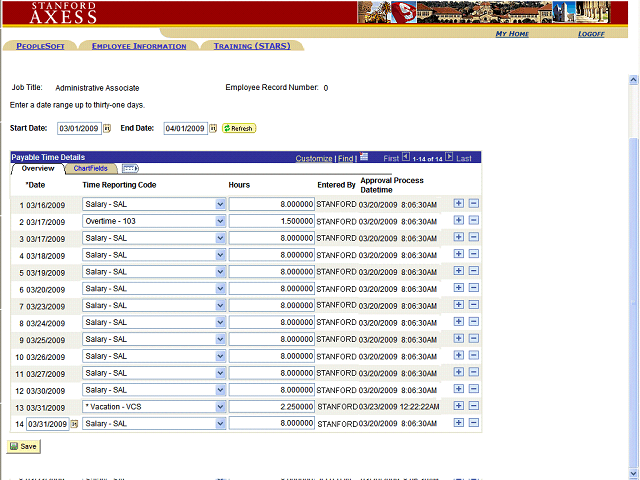The width and height of the screenshot is (640, 480).
Task: Add a row after the 03/16/2009 entry
Action: (x=459, y=204)
